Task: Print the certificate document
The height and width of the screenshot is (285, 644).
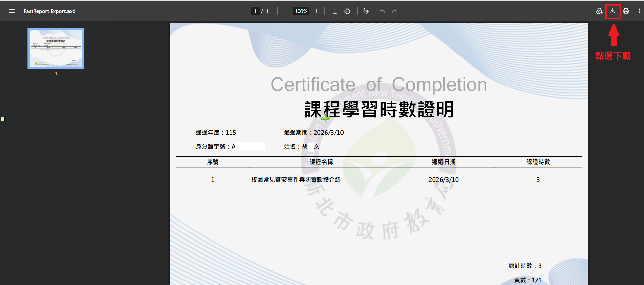Action: (x=626, y=11)
